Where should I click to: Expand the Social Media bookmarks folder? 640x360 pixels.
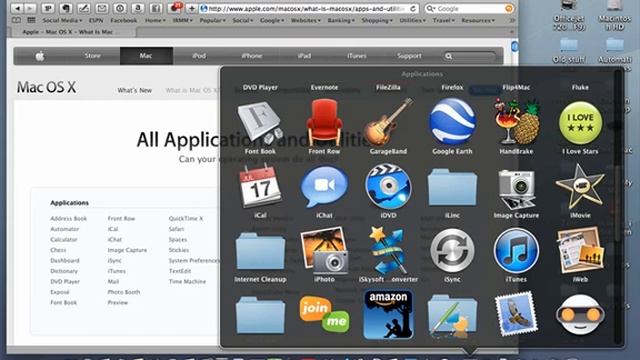[62, 20]
